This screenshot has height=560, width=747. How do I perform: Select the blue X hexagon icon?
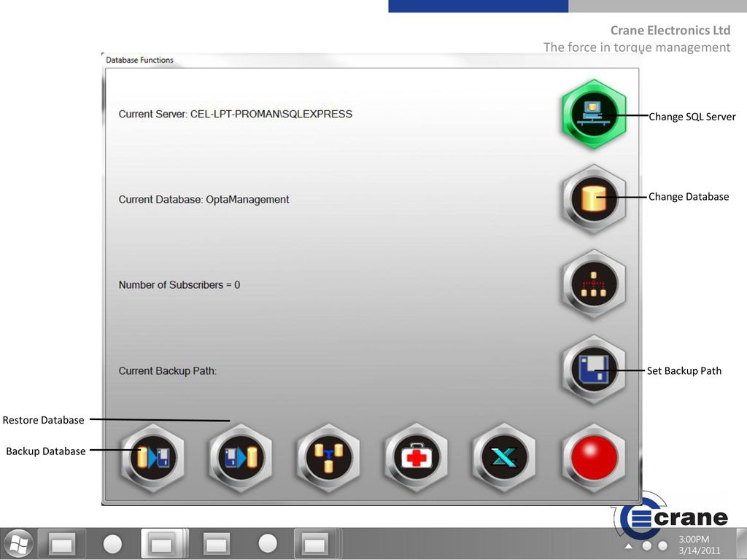point(504,458)
